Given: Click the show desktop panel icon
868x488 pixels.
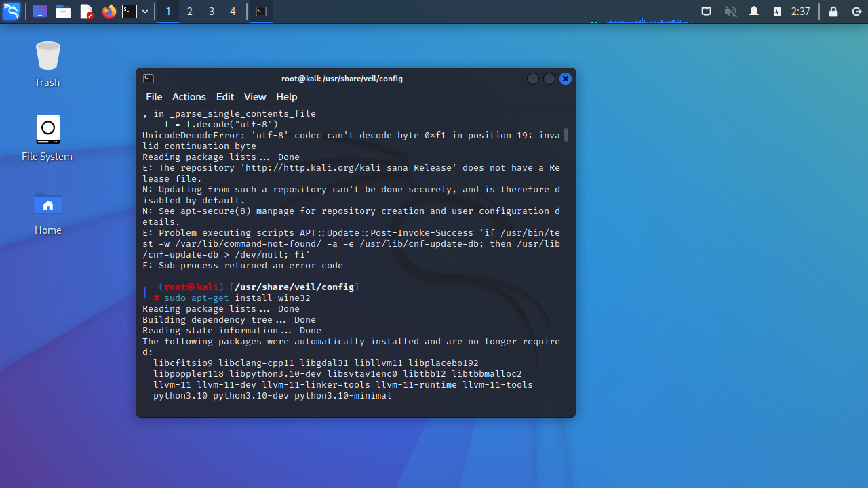Looking at the screenshot, I should coord(40,12).
